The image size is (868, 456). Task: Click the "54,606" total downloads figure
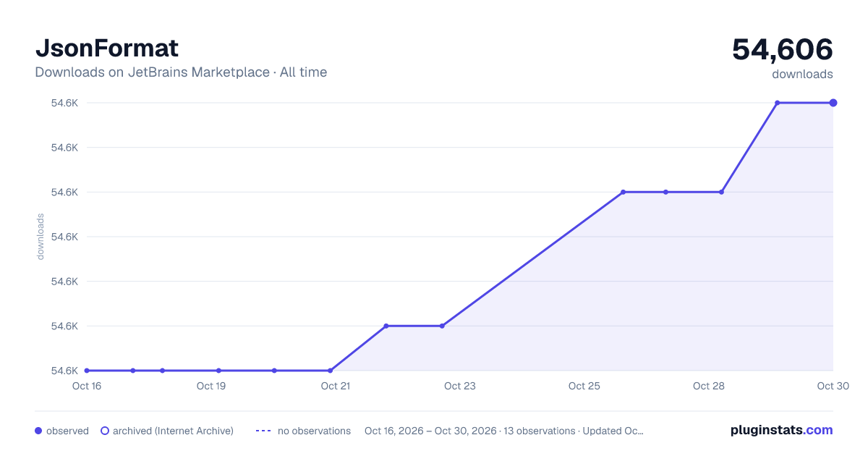[783, 49]
